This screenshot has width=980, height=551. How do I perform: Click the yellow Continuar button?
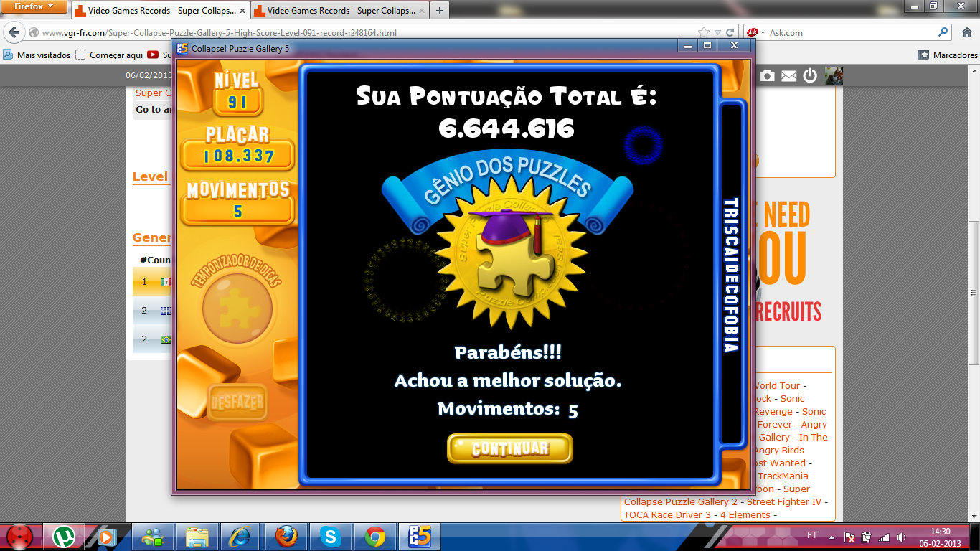tap(509, 449)
